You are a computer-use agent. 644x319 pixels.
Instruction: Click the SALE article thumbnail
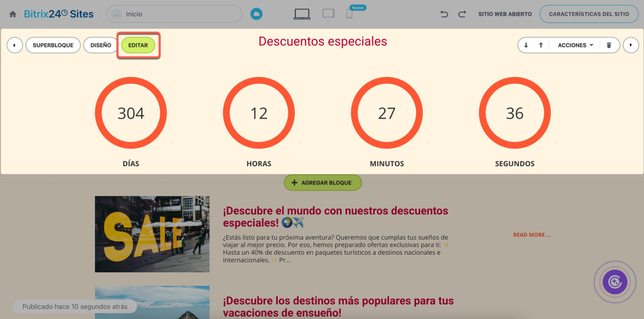152,234
